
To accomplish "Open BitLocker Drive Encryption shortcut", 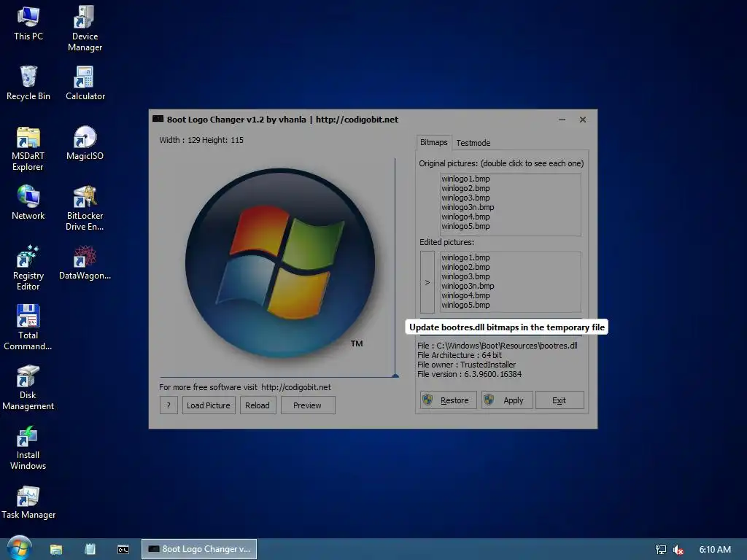I will pyautogui.click(x=85, y=208).
